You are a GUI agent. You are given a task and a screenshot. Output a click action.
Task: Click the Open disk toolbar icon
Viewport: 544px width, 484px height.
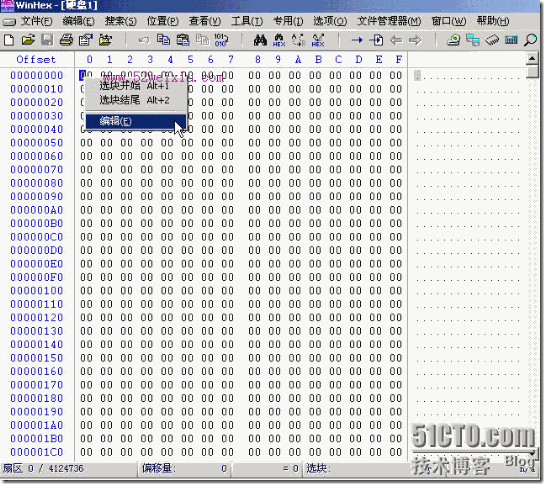coord(453,40)
